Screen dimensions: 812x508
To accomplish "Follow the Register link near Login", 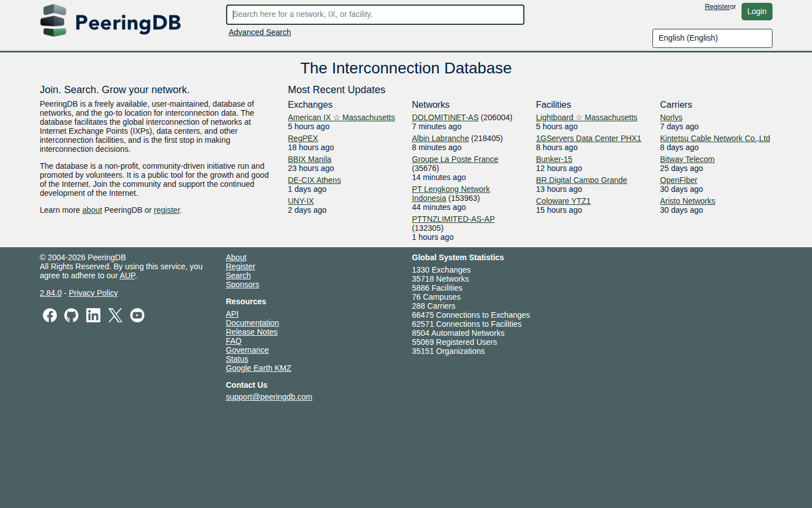I will (x=717, y=7).
